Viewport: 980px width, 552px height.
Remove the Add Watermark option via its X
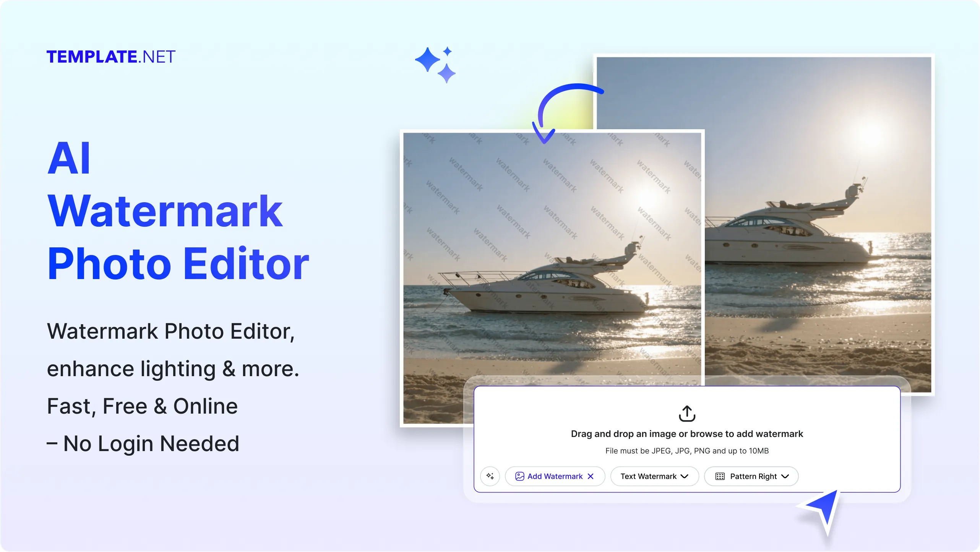point(591,476)
